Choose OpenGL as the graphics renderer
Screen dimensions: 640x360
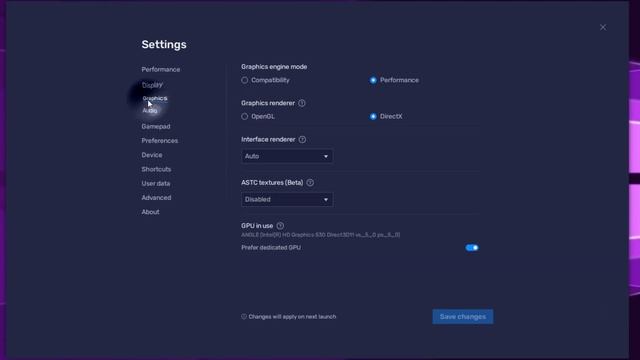tap(258, 117)
